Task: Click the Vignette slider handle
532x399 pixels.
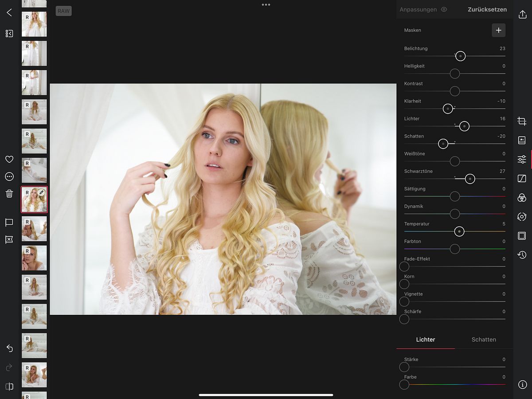Action: click(x=404, y=301)
